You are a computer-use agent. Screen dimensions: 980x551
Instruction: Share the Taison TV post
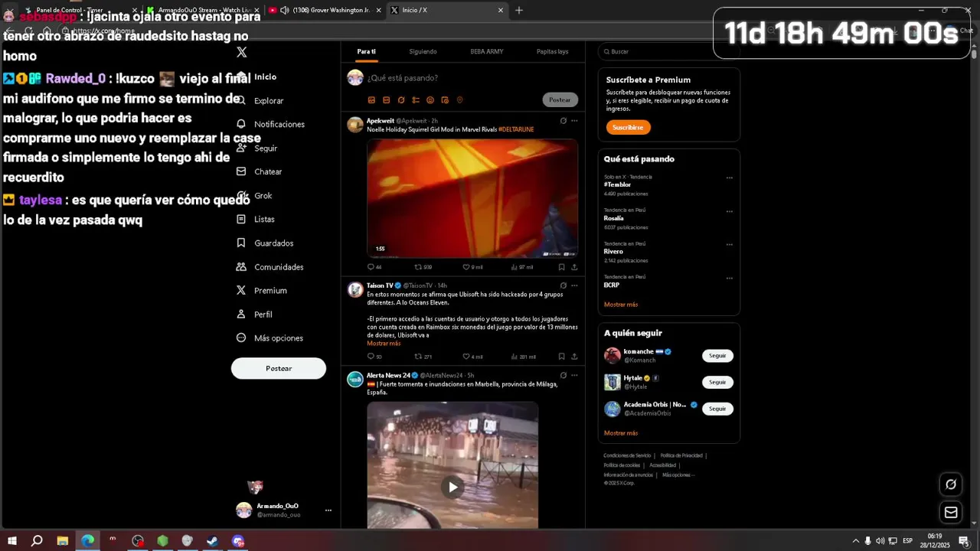574,357
